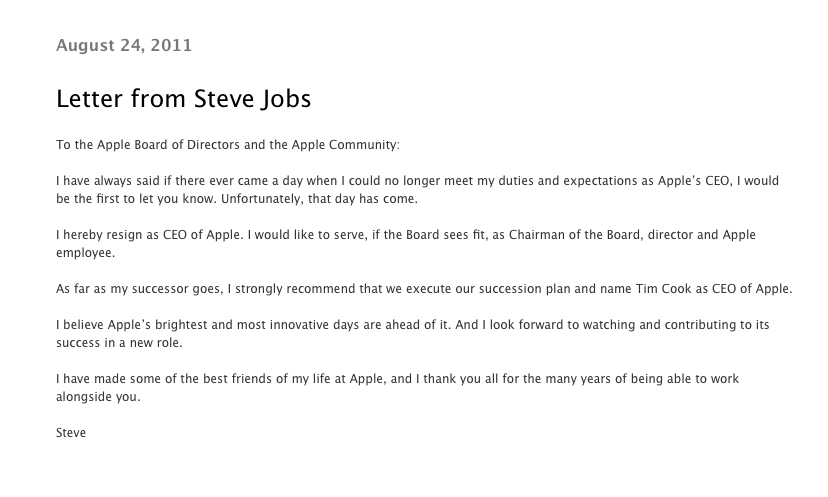Click the salutation to the Apple Board
Viewport: 828px width, 497px height.
(x=228, y=145)
